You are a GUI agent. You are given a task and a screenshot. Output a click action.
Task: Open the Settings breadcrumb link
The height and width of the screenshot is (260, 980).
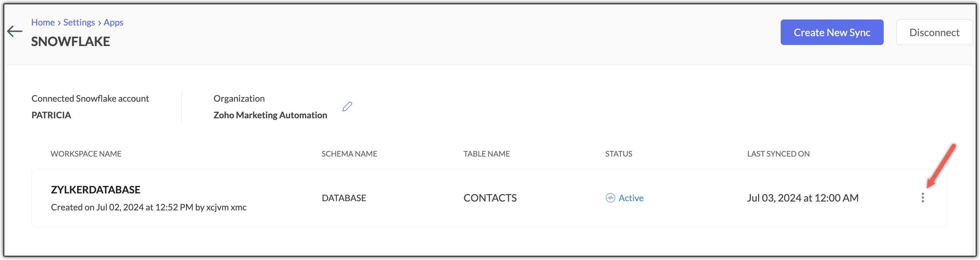click(x=79, y=22)
